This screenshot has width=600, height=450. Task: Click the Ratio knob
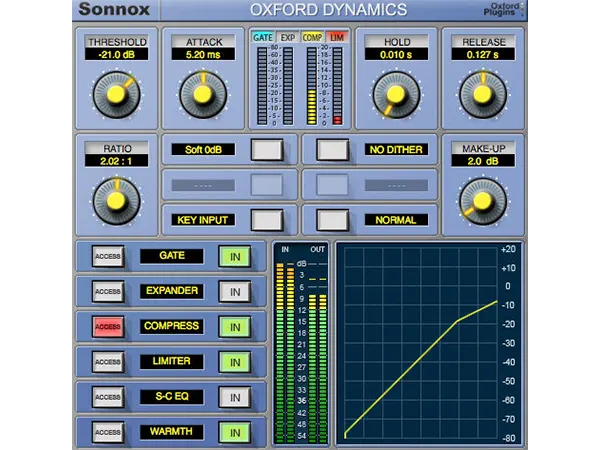pyautogui.click(x=116, y=201)
